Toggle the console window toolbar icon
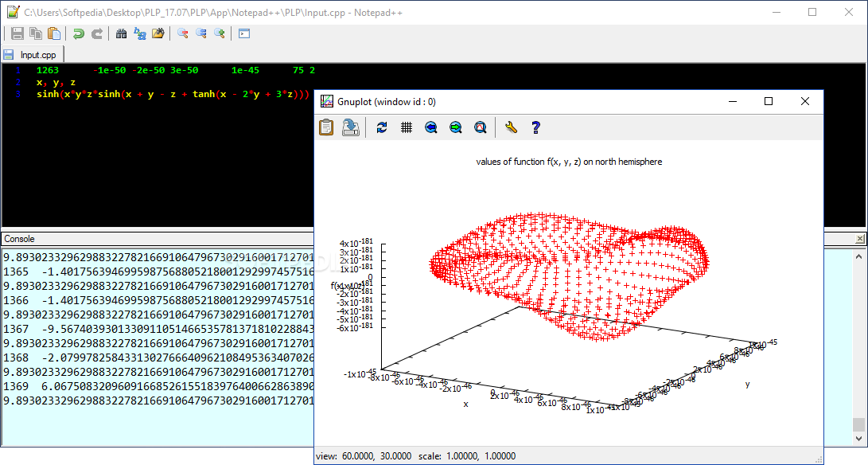Viewport: 868px width, 465px height. pos(244,33)
